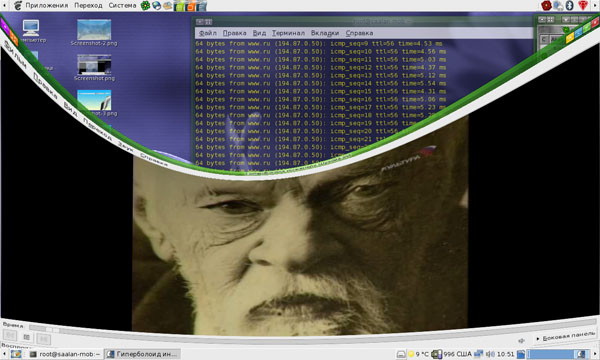Viewport: 600px width, 360px height.
Task: Open the США keyboard layout indicator
Action: 464,354
